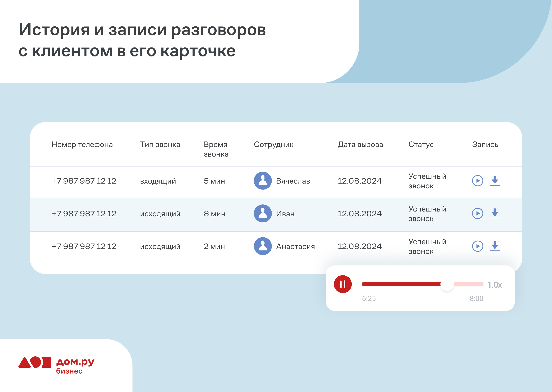552x392 pixels.
Task: Open the employee name Анастасия
Action: [x=295, y=247]
